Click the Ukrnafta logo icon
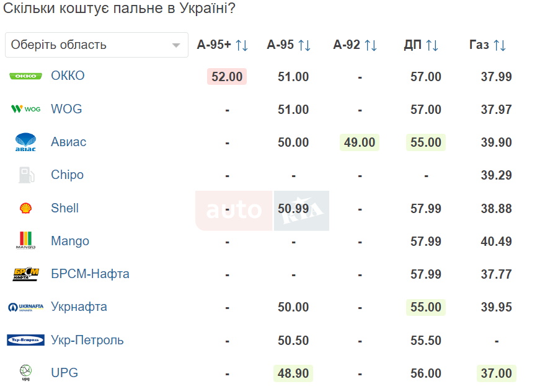This screenshot has height=392, width=558. coord(25,307)
